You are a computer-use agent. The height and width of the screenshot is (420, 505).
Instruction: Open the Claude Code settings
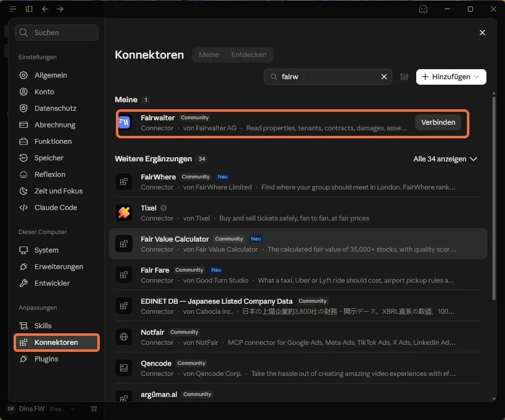click(56, 207)
